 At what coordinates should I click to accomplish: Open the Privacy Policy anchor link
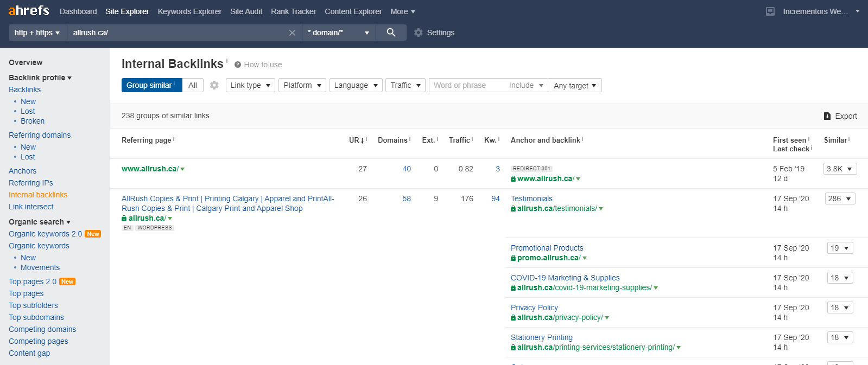[x=534, y=308]
